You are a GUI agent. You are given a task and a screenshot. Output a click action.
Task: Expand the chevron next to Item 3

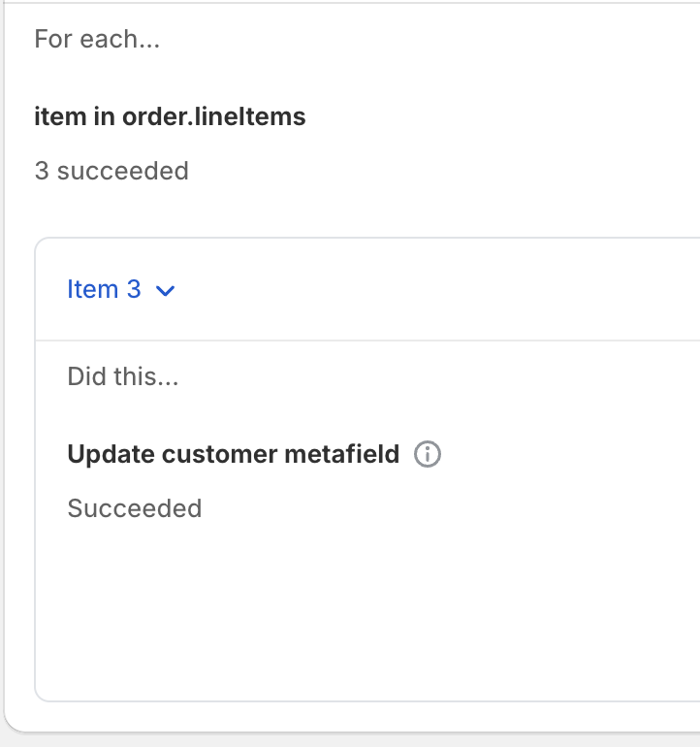(165, 290)
